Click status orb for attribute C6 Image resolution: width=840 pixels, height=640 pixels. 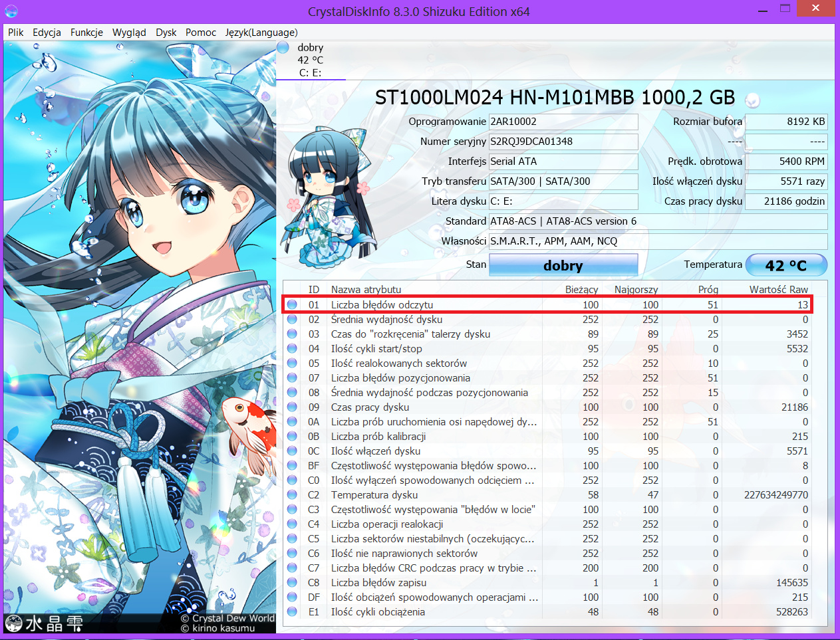[292, 553]
